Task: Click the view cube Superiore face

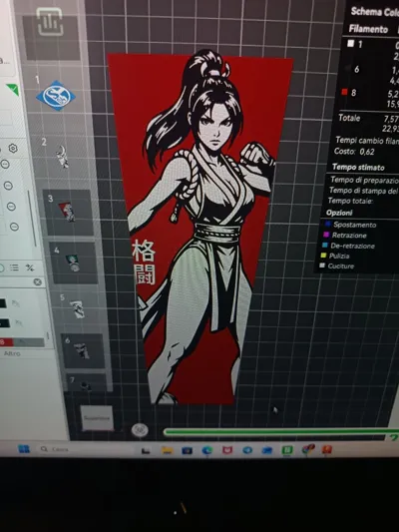Action: tap(98, 417)
